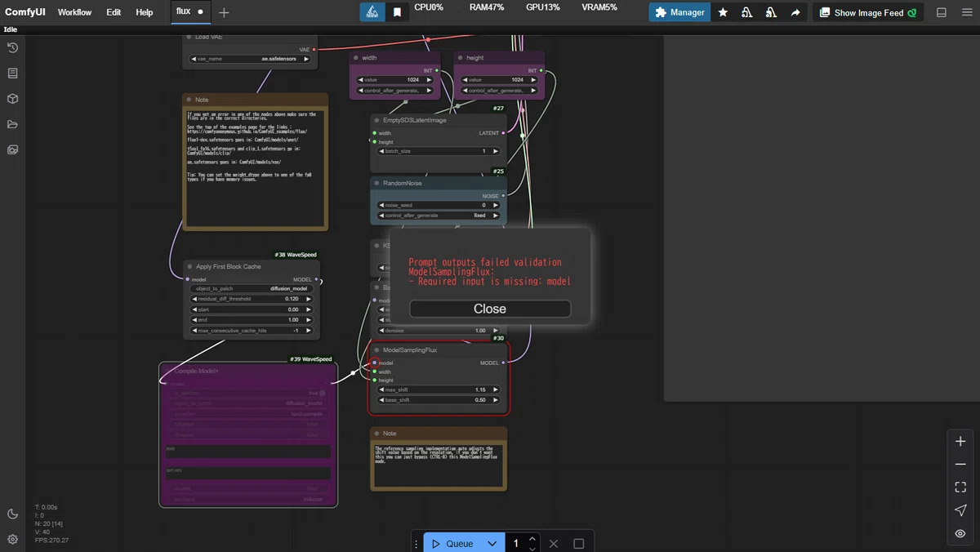Collapse the height node dot
980x552 pixels.
click(460, 58)
